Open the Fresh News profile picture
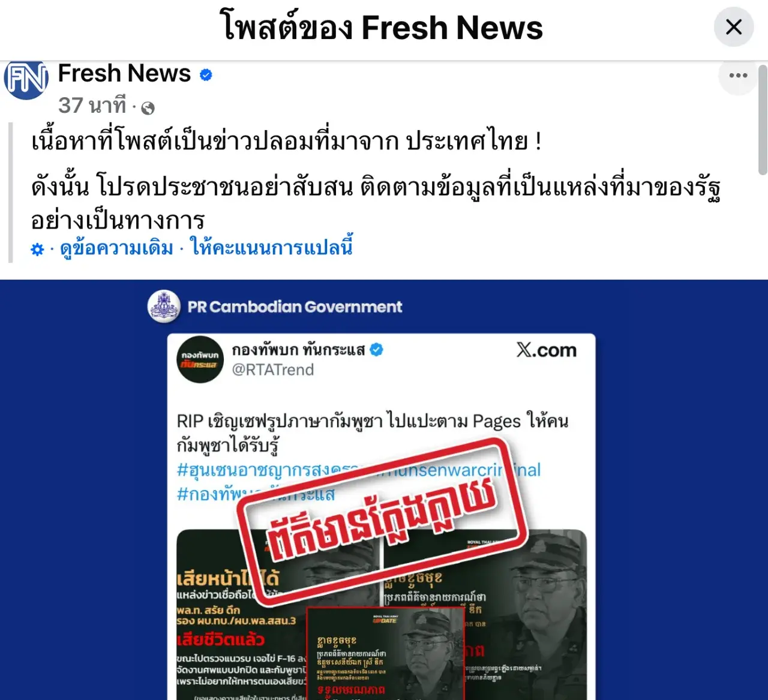Screen dimensions: 768x700 pos(26,79)
